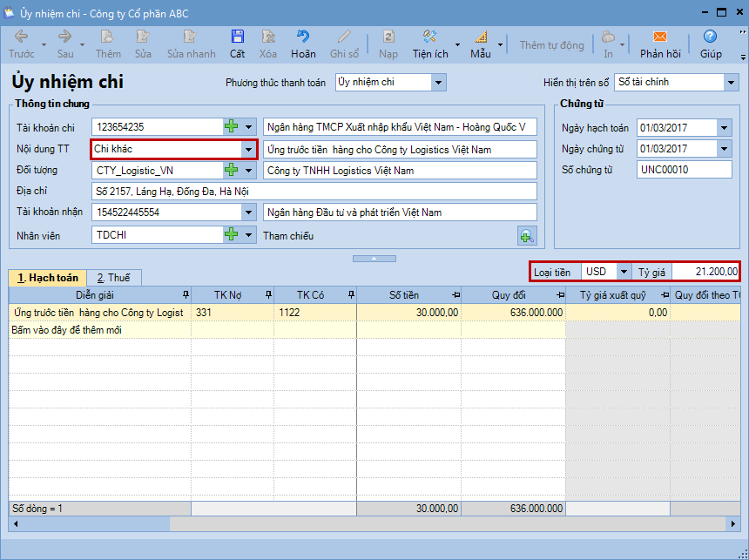Expand Tài khoản nhận account list
The image size is (749, 560).
tap(248, 213)
